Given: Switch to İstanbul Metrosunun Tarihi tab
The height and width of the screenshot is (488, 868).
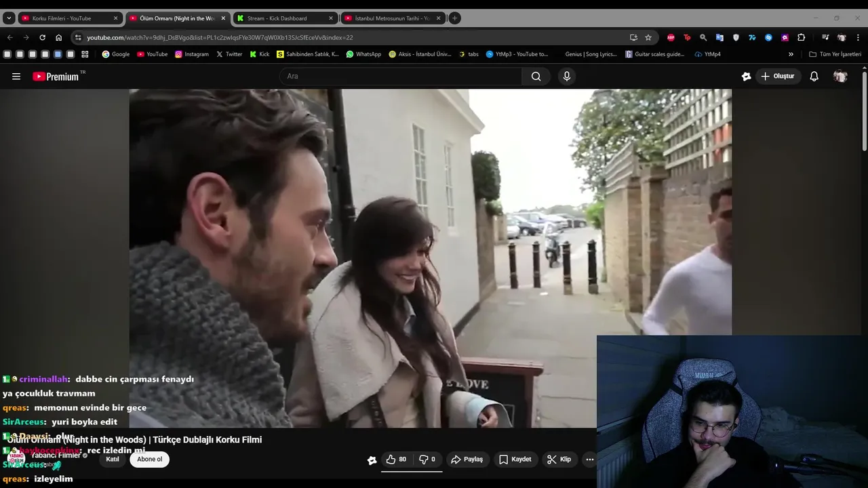Looking at the screenshot, I should 392,18.
